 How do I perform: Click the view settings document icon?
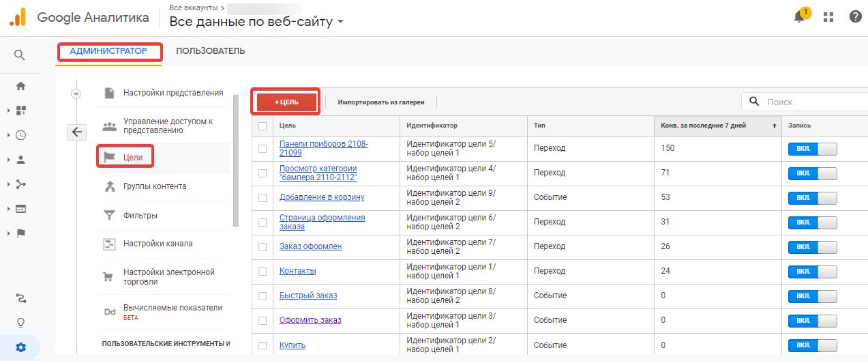pyautogui.click(x=109, y=93)
